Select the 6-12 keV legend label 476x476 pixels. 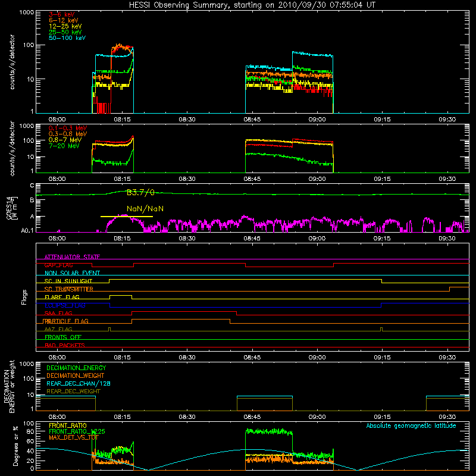[x=64, y=20]
